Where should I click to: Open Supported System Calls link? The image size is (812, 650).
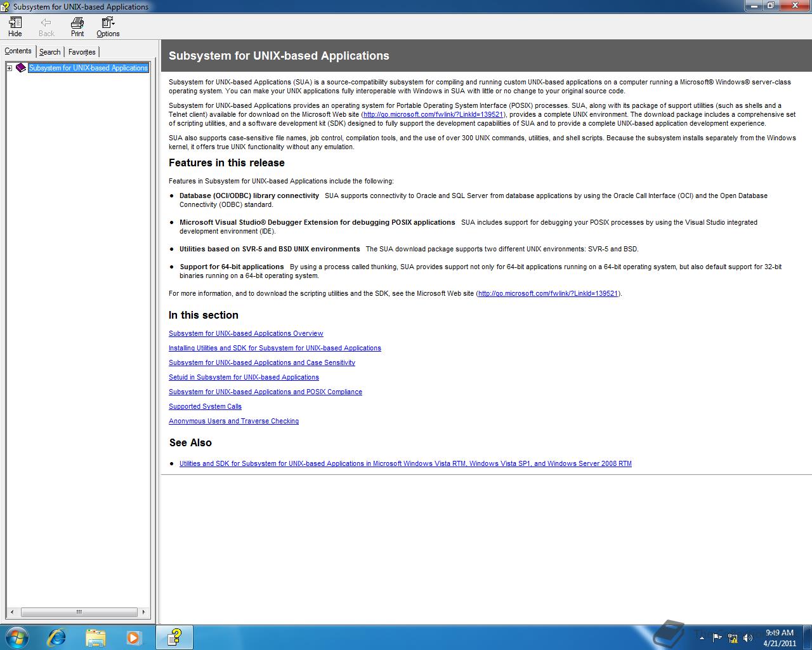tap(205, 406)
